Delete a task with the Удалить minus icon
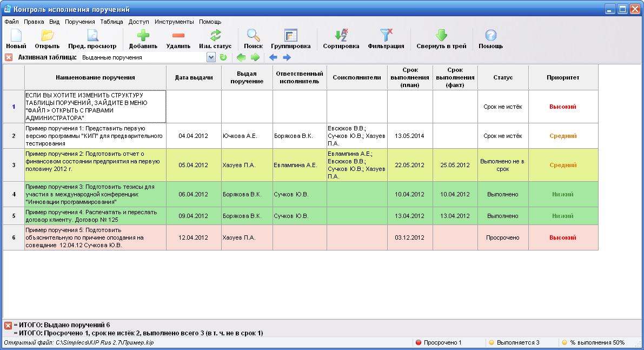 pos(178,39)
